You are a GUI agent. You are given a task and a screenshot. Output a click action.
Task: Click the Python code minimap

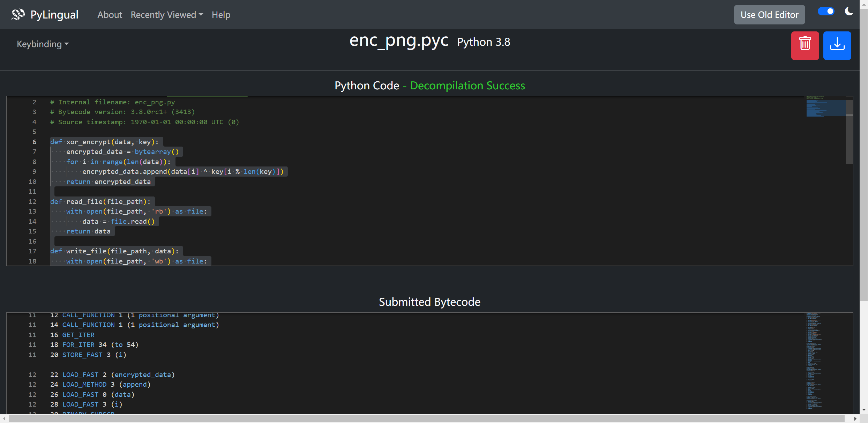[x=825, y=108]
